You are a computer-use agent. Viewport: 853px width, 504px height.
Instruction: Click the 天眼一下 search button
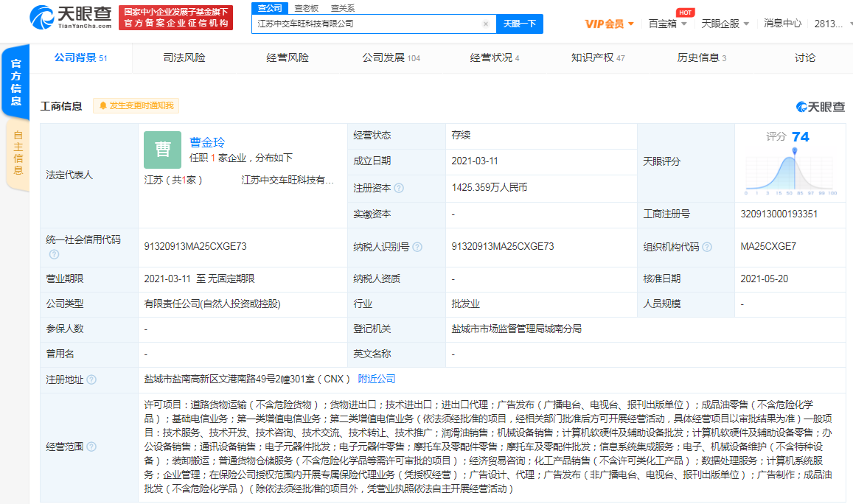(x=520, y=24)
